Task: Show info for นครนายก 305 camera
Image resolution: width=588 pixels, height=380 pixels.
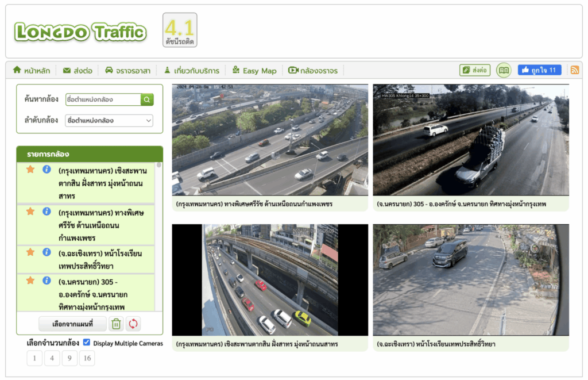Action: tap(47, 281)
